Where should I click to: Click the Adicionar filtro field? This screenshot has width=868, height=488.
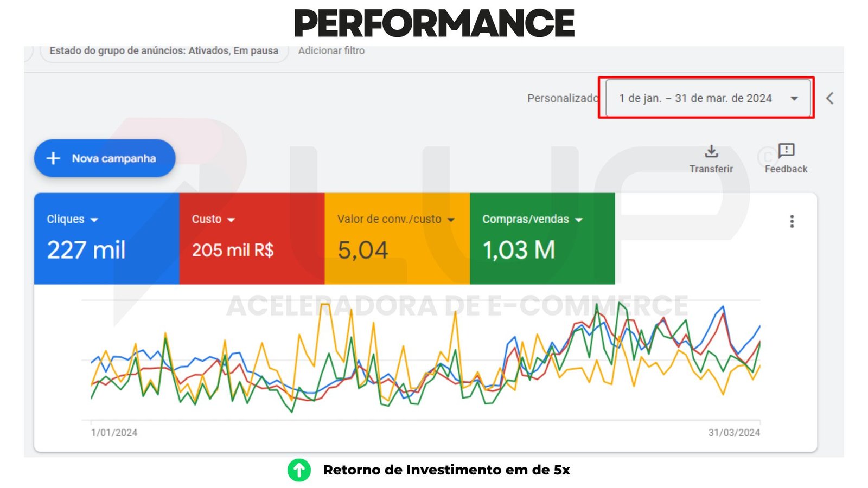pos(331,51)
